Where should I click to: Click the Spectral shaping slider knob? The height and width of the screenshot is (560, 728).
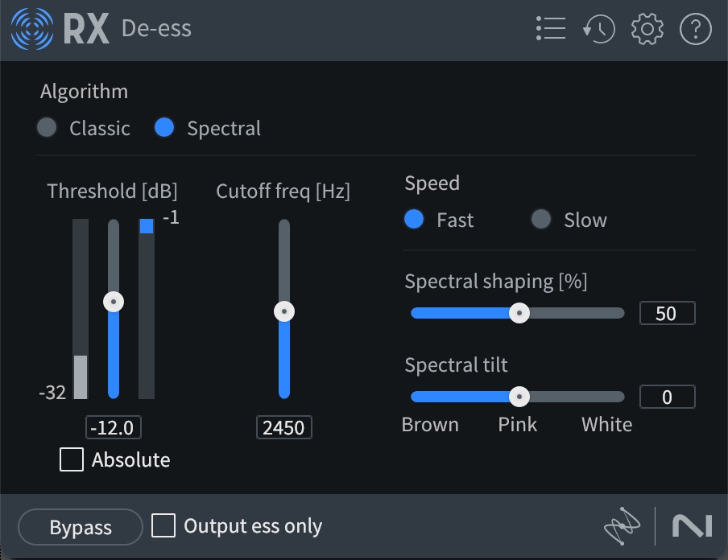pos(519,313)
